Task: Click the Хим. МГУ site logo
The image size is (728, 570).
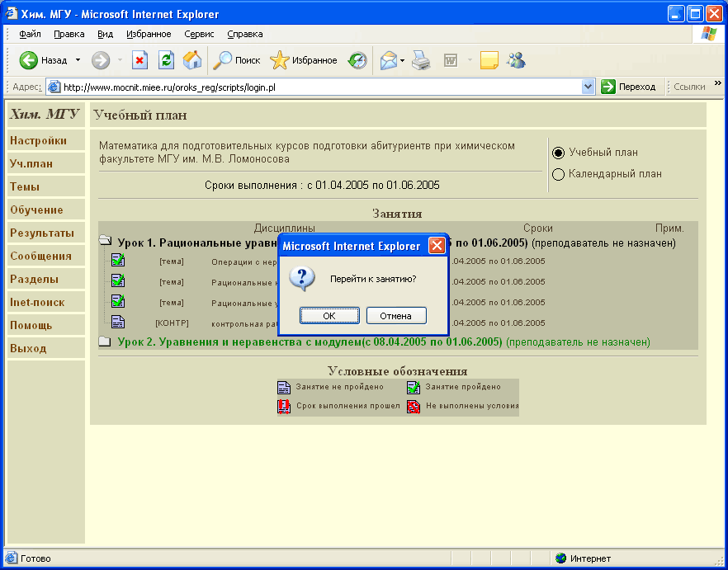Action: 45,114
